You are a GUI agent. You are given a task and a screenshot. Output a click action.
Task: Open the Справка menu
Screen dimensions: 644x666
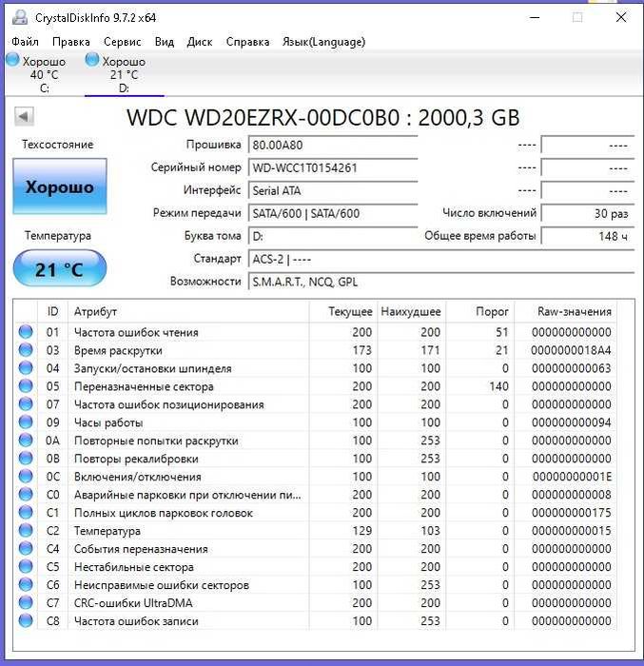(247, 42)
